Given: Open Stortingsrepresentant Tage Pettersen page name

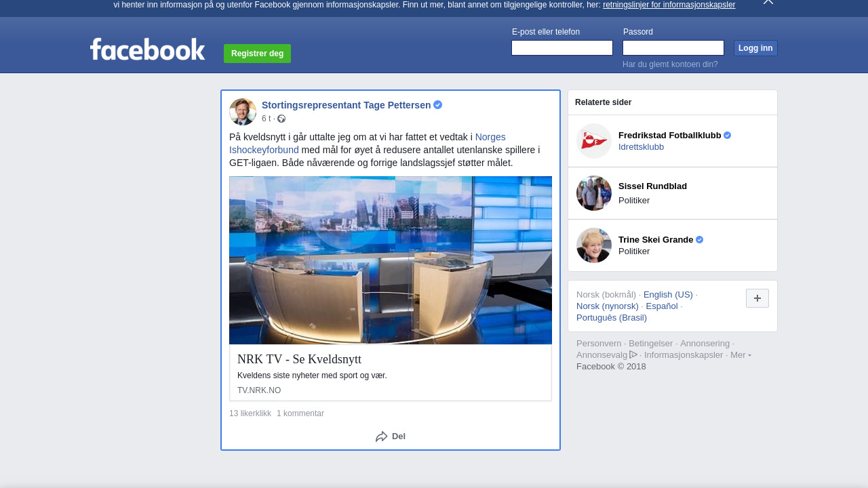Looking at the screenshot, I should pyautogui.click(x=346, y=105).
